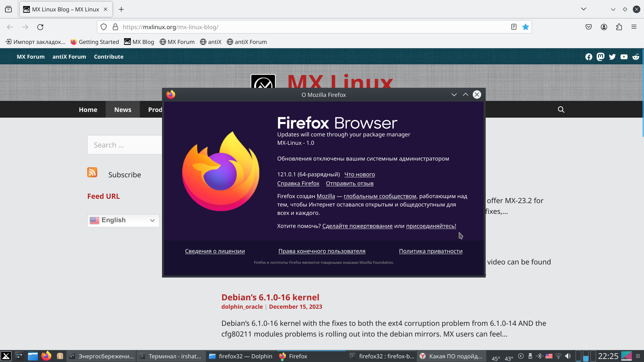Open MX Linux YouTube icon
Image resolution: width=644 pixels, height=362 pixels.
point(624,57)
